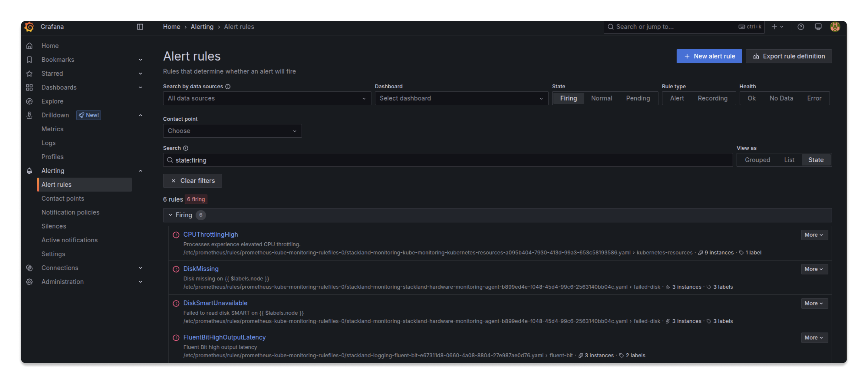Select the Normal state filter
The image size is (868, 384).
[x=601, y=98]
